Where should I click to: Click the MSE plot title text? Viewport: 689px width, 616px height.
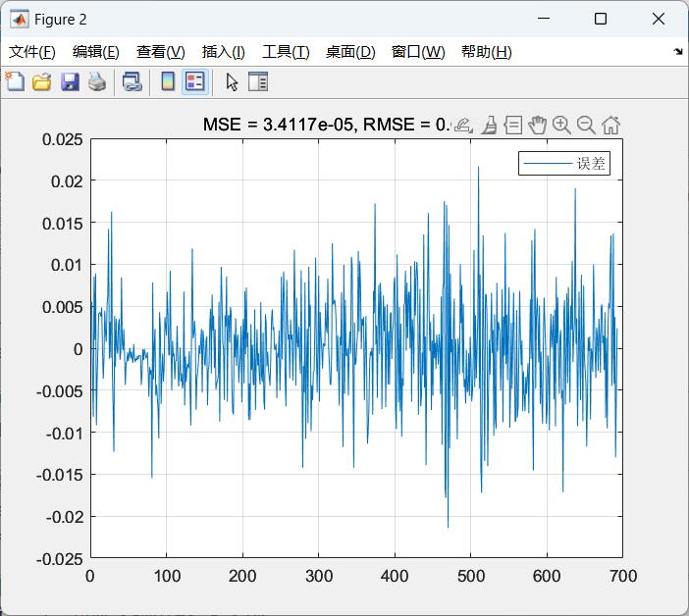[324, 125]
